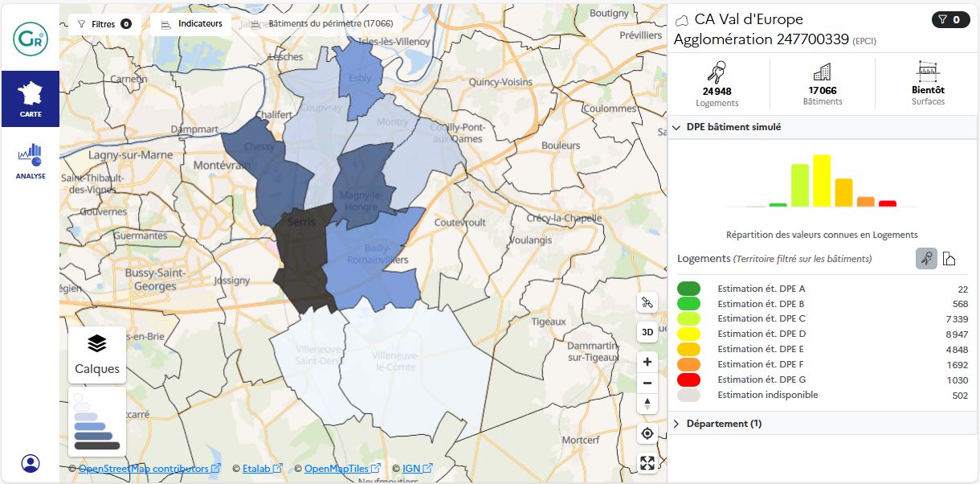Zoom out on the map
Viewport: 980px width, 484px height.
[x=647, y=383]
